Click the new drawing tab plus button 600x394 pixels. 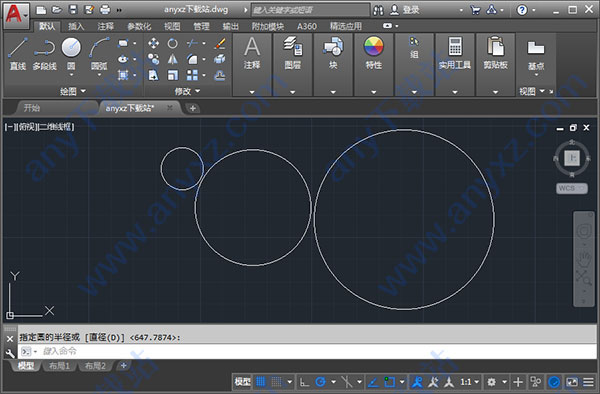point(193,108)
